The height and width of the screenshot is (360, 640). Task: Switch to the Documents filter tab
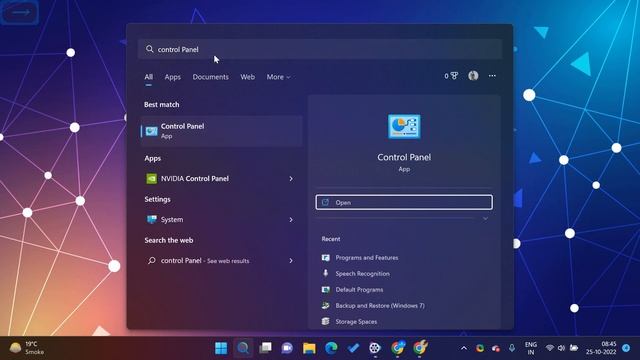pos(211,77)
